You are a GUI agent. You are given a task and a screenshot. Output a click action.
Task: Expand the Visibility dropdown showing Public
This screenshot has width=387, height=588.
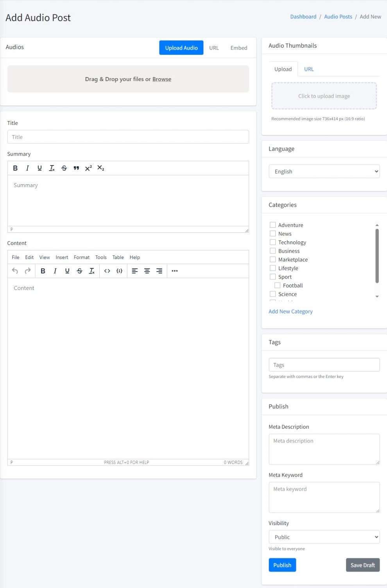pos(324,537)
